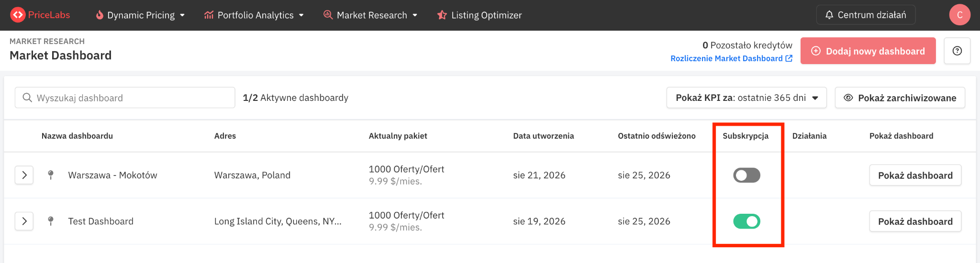Expand the Test Dashboard row
The width and height of the screenshot is (980, 263).
(24, 221)
